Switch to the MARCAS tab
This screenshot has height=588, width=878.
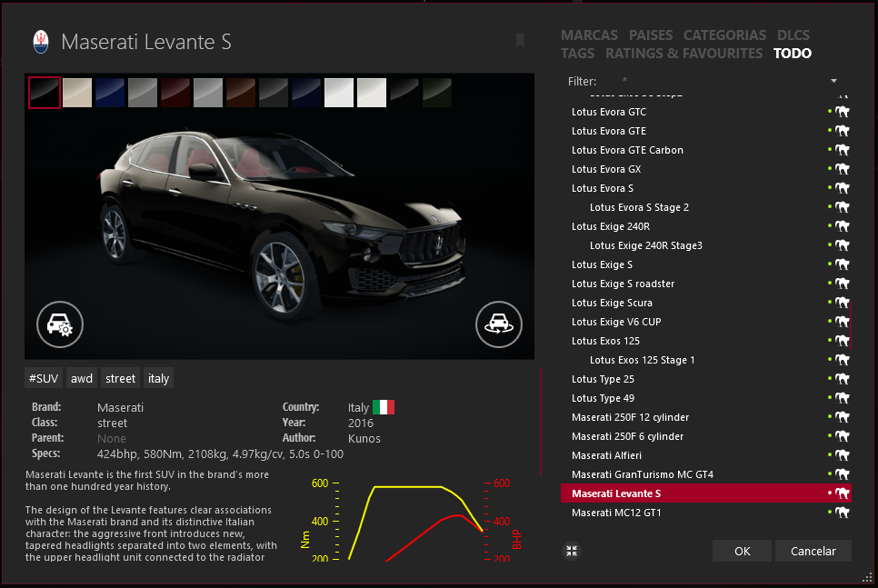tap(589, 35)
